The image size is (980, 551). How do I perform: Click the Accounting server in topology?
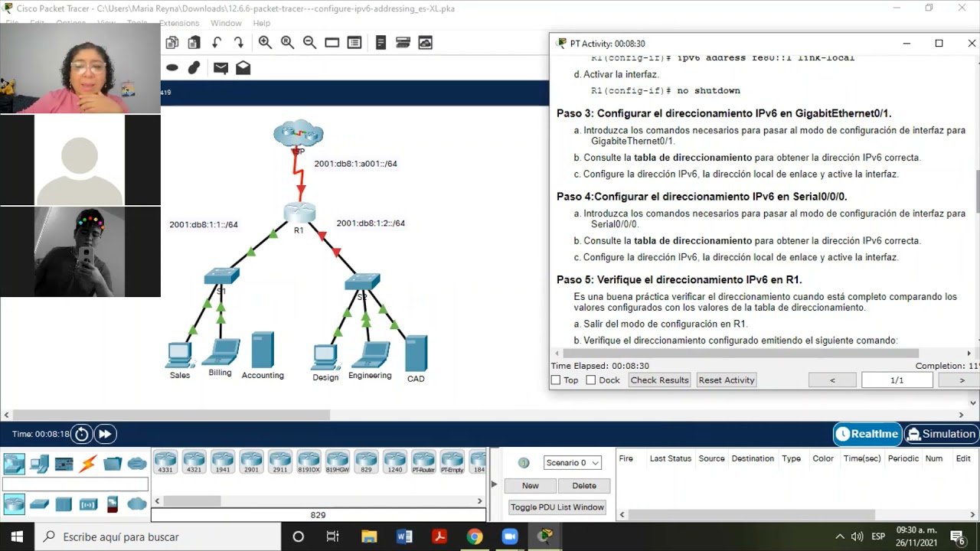[x=263, y=350]
